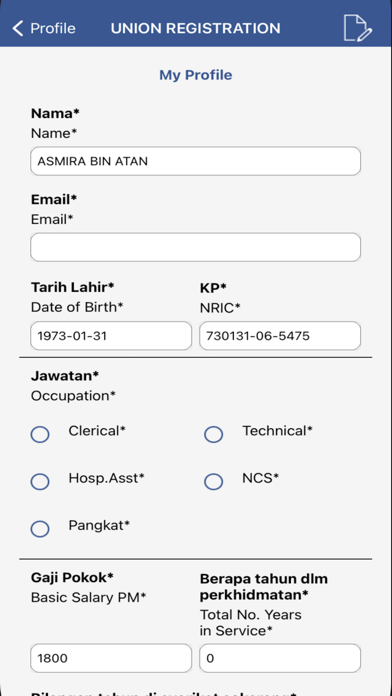Tap the My Profile heading
The height and width of the screenshot is (696, 392).
click(x=196, y=75)
